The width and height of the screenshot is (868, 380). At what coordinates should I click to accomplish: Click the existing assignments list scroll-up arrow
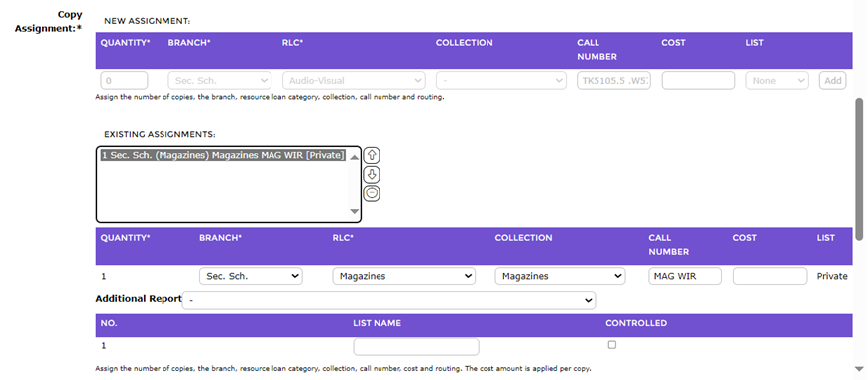pos(355,158)
